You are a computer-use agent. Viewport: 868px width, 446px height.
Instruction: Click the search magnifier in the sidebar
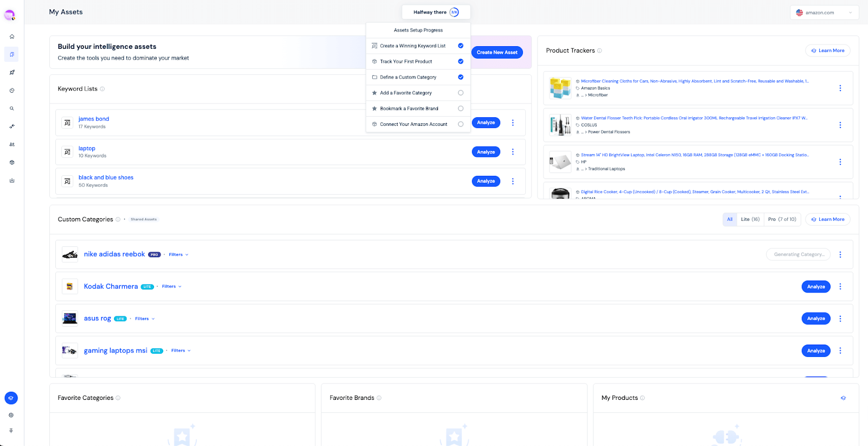(x=12, y=109)
